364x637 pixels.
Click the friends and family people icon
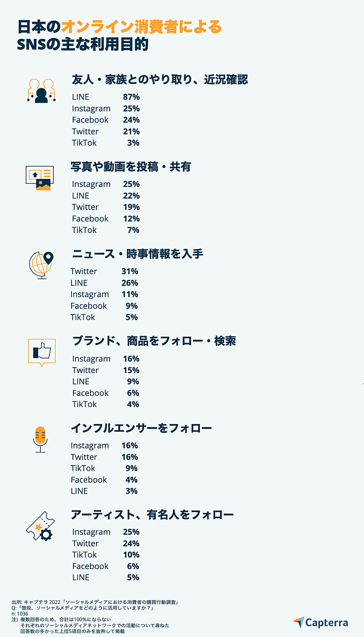point(41,91)
